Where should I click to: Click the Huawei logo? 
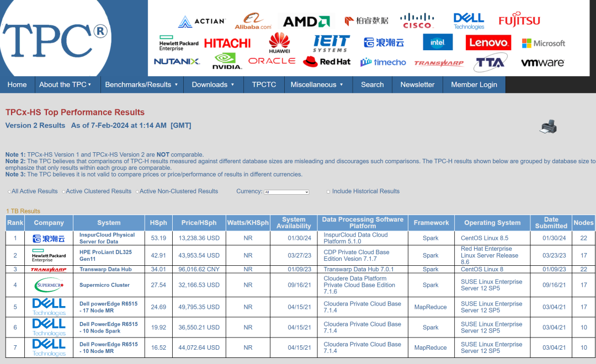click(279, 42)
